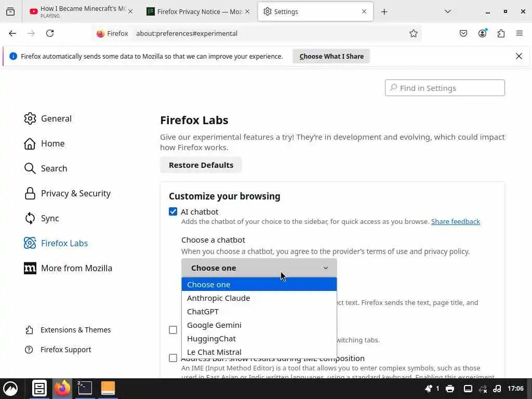
Task: Select Anthropic Claude from the list
Action: coord(259,298)
